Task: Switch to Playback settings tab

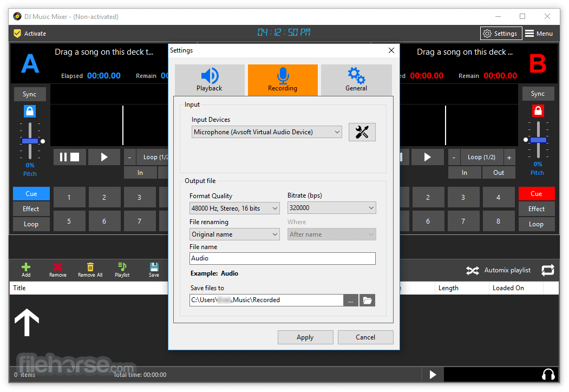Action: tap(210, 80)
